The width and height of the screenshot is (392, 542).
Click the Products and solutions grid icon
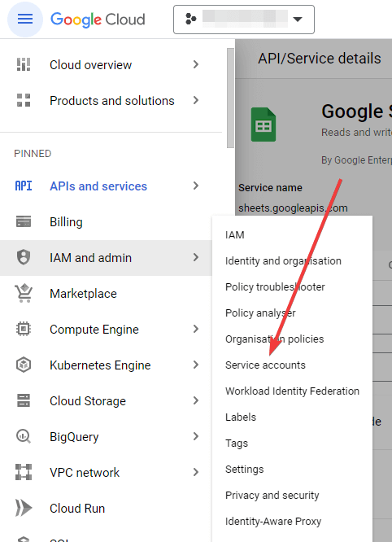[24, 100]
